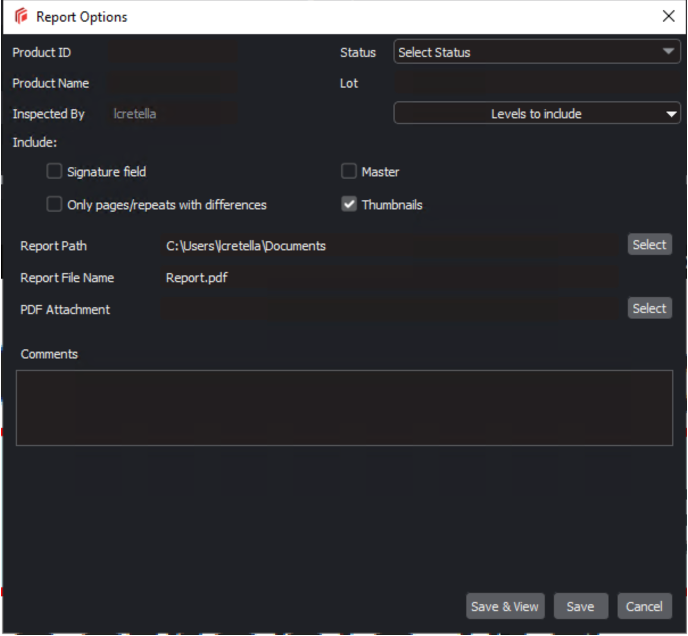
Task: Edit the Report File Name field
Action: click(x=390, y=278)
